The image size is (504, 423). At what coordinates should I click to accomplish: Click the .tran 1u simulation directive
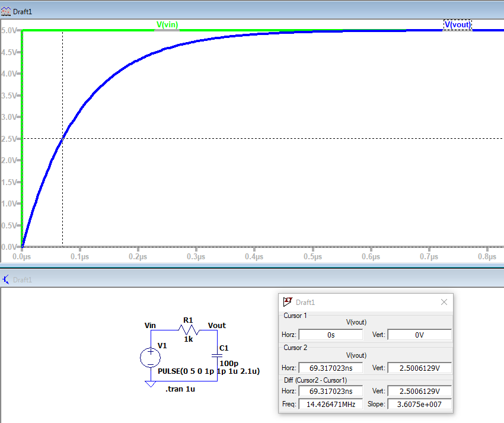tap(180, 389)
